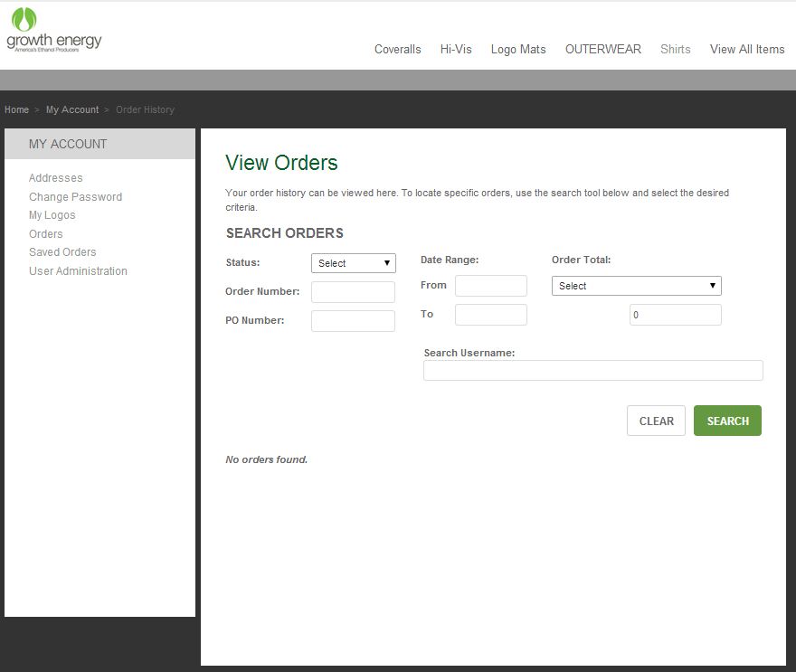
Task: Open the OUTERWEAR category
Action: click(602, 50)
